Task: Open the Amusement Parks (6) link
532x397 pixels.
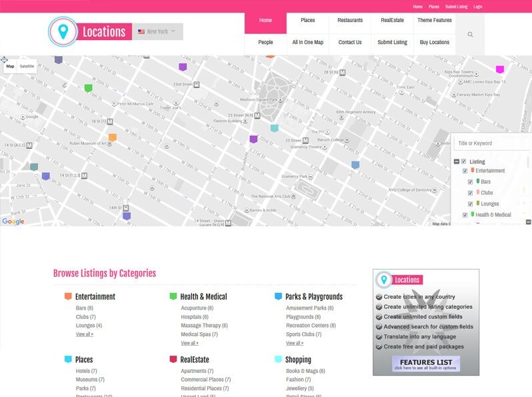Action: tap(310, 308)
